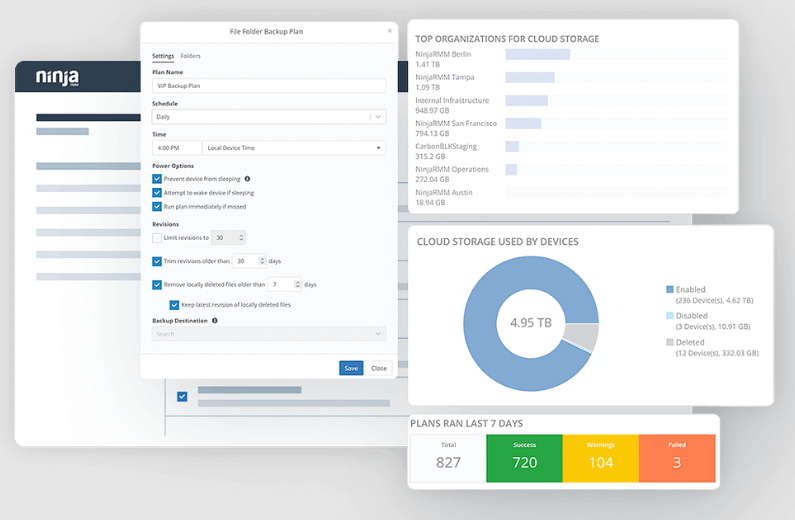This screenshot has width=795, height=520.
Task: Enable Limit revisions to checkbox
Action: (157, 237)
